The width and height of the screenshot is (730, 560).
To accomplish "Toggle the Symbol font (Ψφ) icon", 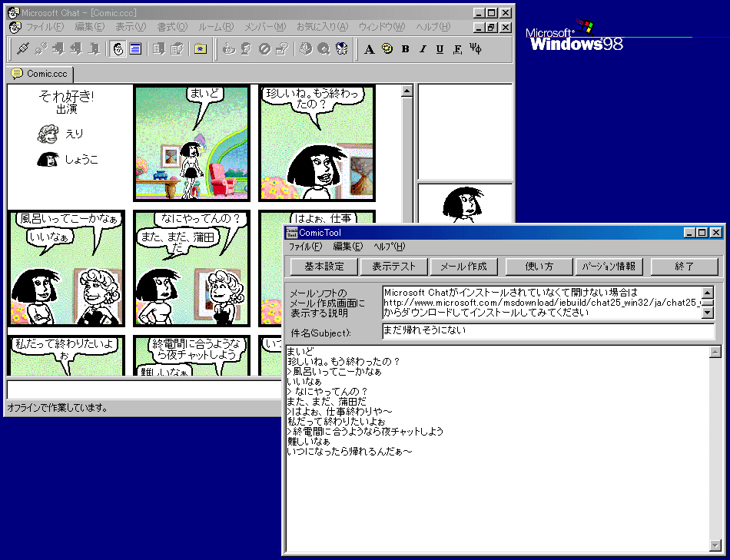I will pos(476,49).
